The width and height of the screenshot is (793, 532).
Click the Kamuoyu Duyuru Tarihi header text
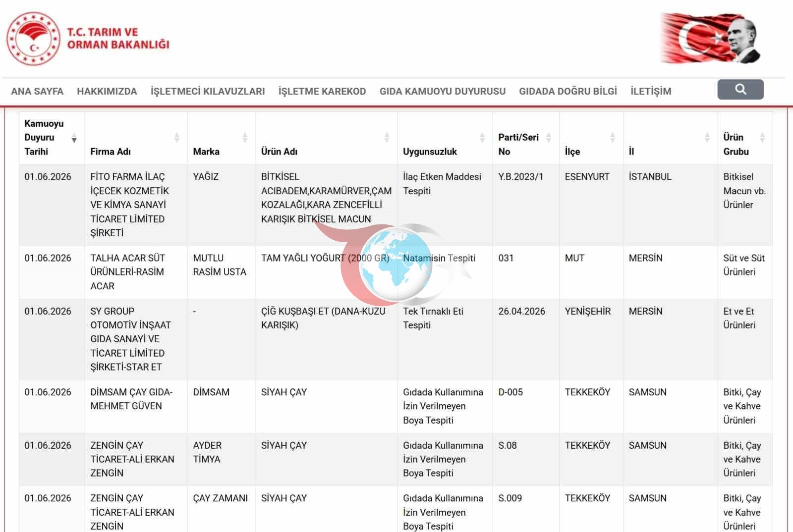coord(44,137)
